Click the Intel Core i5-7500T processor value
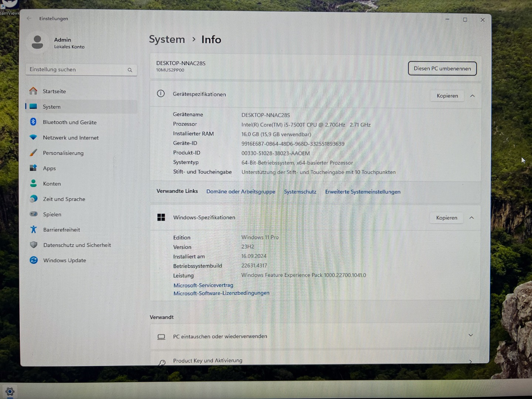 point(306,125)
